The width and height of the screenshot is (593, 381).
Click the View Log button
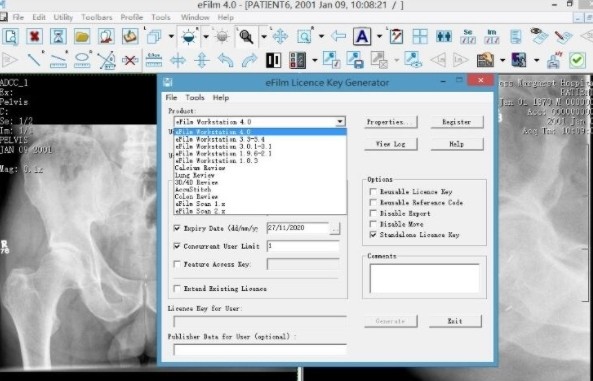coord(391,144)
